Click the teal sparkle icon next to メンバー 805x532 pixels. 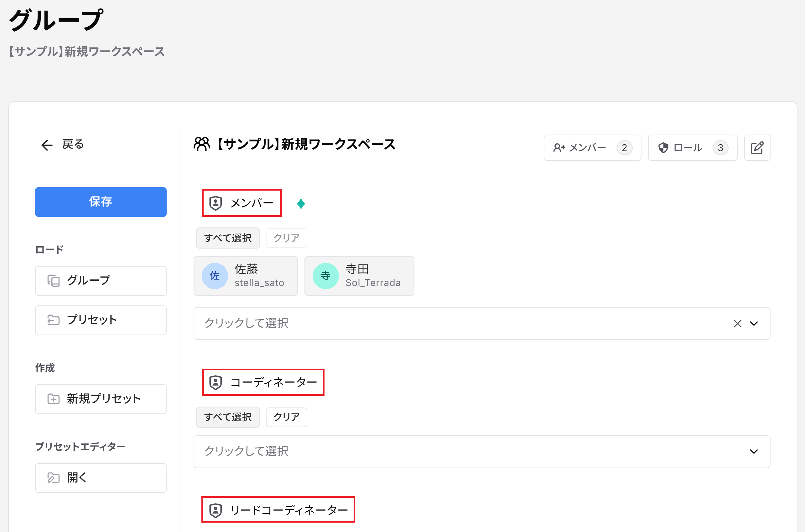pos(301,204)
